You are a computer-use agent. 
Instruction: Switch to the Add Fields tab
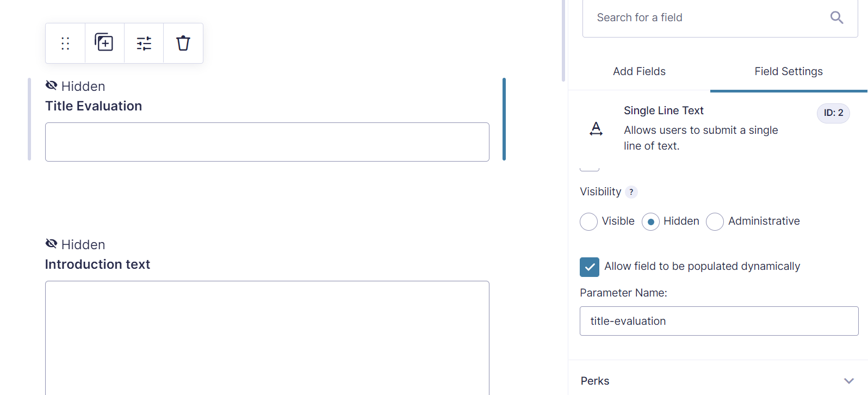coord(639,71)
